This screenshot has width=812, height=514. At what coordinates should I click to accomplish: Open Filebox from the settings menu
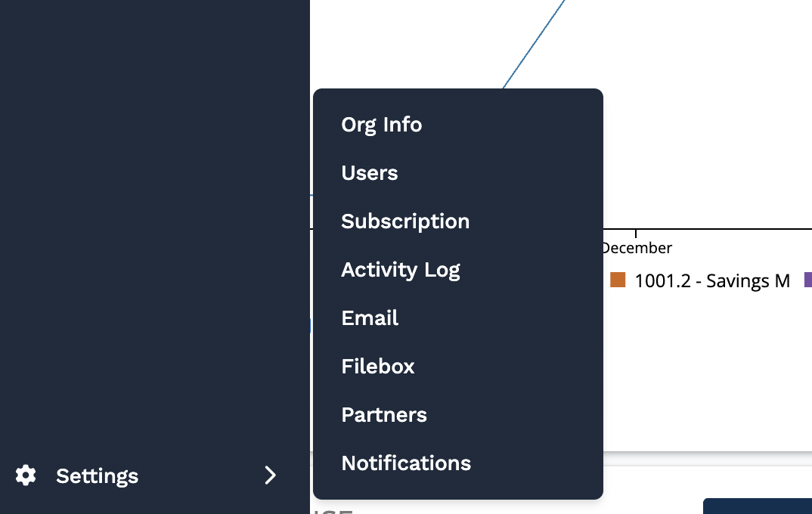coord(378,367)
